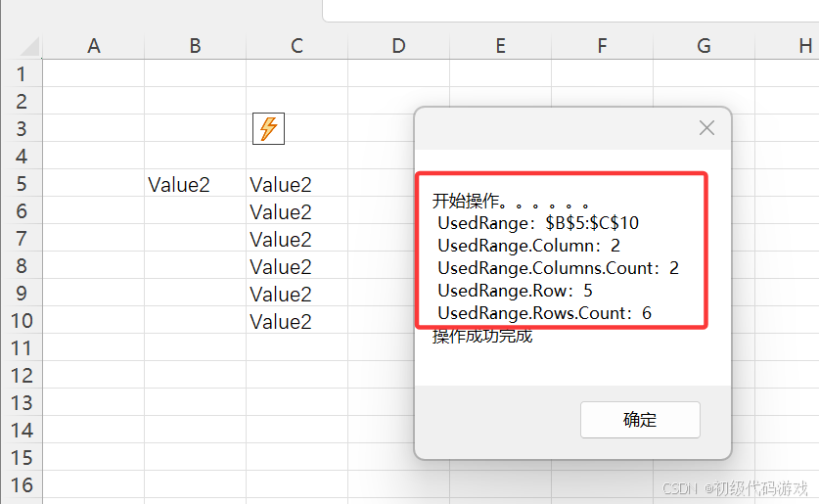The image size is (819, 504).
Task: Click the lightning bolt macro icon in C3
Action: 268,128
